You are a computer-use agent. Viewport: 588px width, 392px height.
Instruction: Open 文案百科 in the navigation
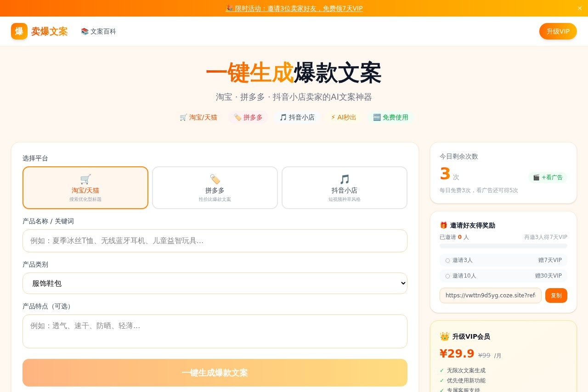[98, 31]
